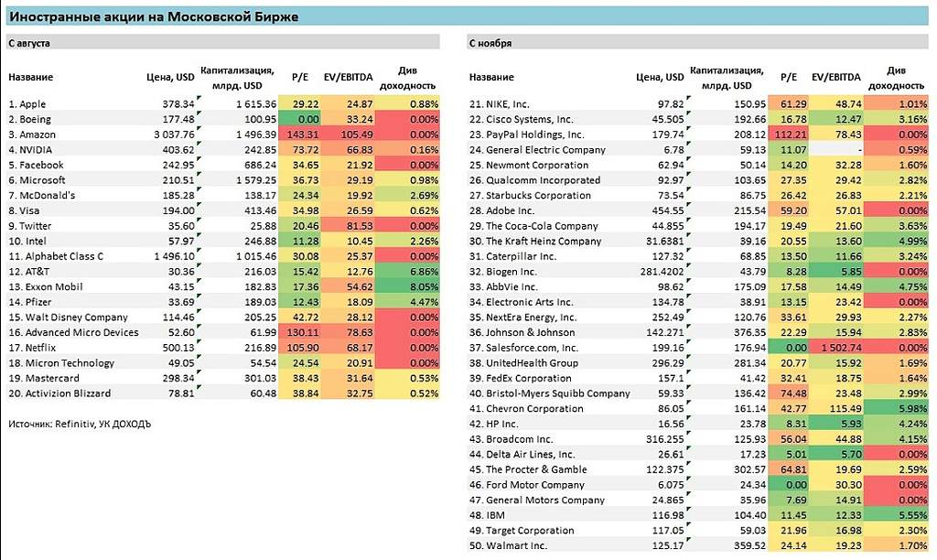Click the '18. Micron Technology' name cell
The height and width of the screenshot is (560, 937).
[61, 362]
